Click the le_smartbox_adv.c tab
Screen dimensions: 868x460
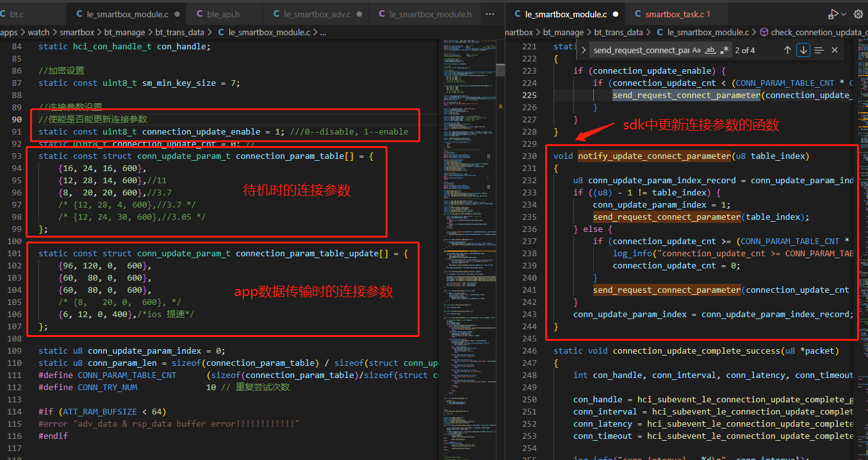point(316,13)
